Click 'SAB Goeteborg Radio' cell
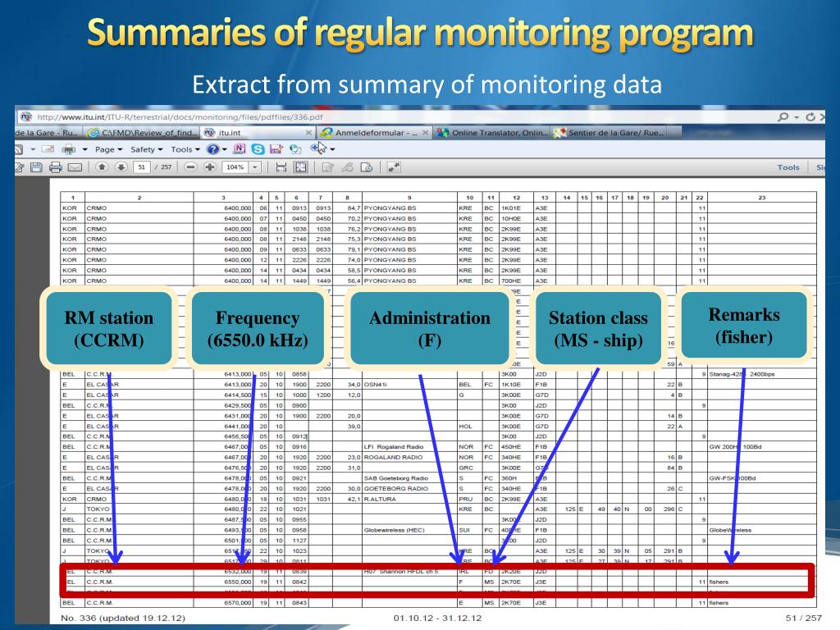Screen dimensions: 840x630 point(396,478)
